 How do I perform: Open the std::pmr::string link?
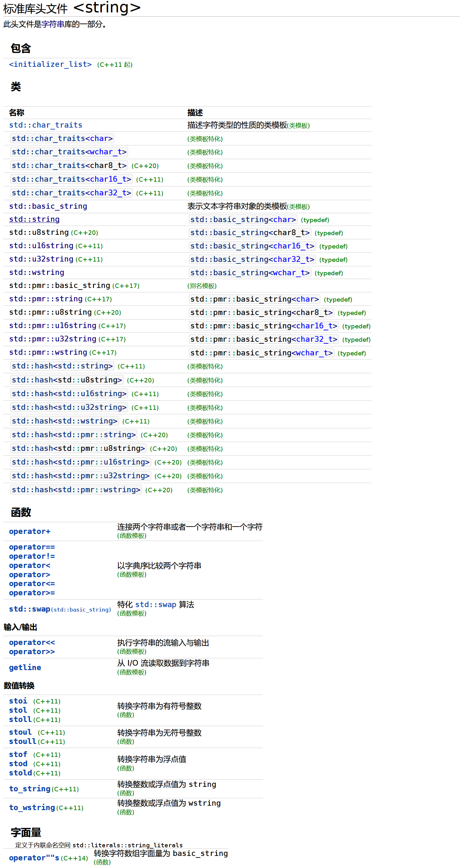pos(46,299)
